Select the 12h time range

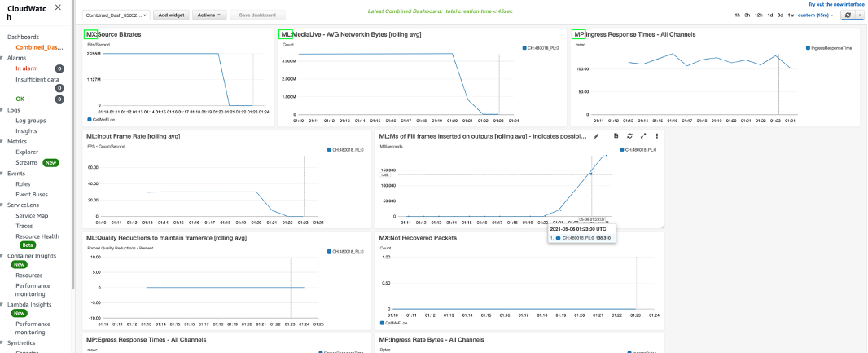(759, 15)
